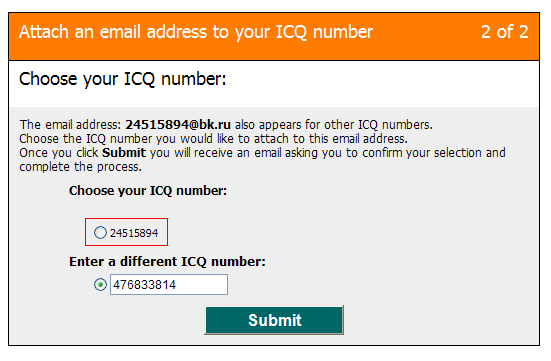
Task: Click the '2 of 2' step indicator
Action: 505,32
